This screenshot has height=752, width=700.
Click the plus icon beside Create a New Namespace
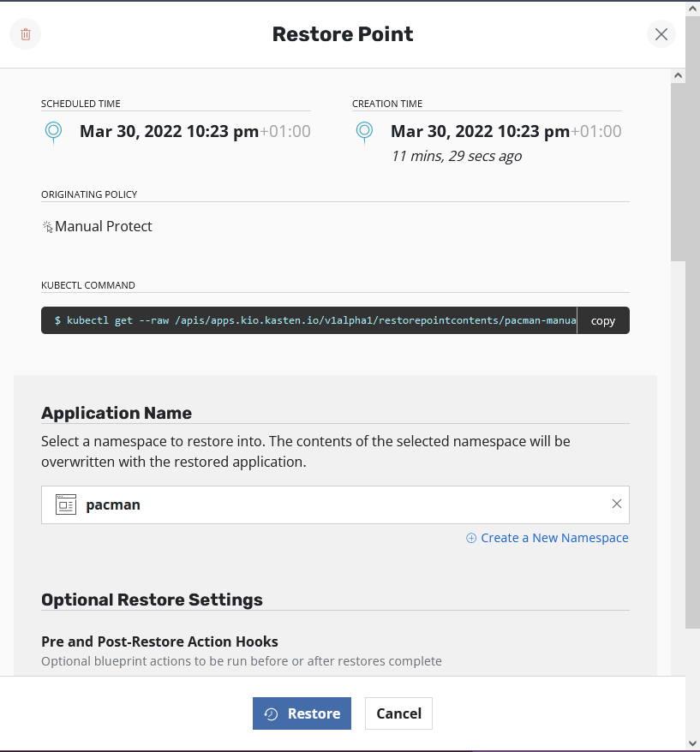point(471,538)
